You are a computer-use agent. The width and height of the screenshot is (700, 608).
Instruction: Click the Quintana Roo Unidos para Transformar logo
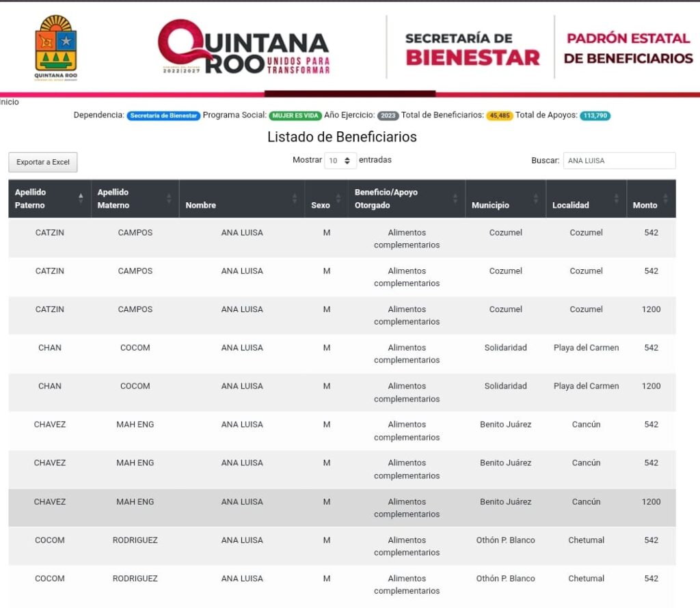pos(244,47)
